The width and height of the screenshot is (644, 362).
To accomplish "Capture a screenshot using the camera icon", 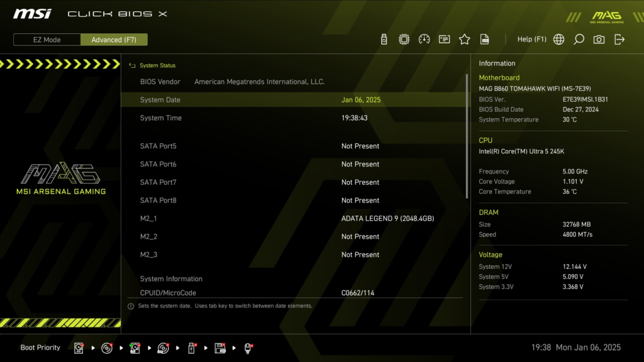I will [599, 39].
